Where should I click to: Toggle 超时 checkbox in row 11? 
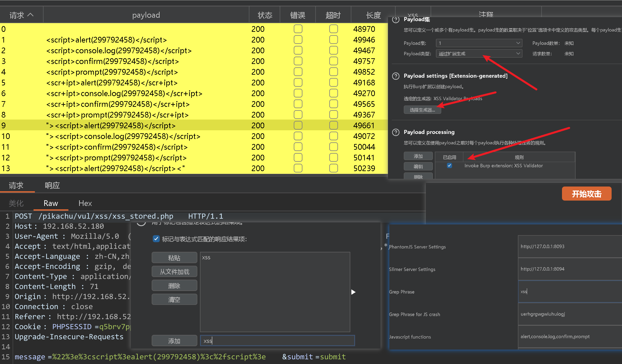click(x=334, y=147)
